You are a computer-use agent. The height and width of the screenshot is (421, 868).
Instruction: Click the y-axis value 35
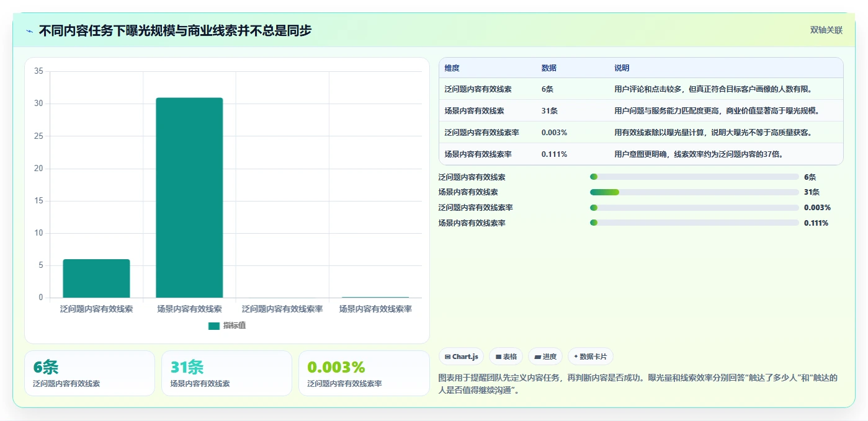coord(38,71)
